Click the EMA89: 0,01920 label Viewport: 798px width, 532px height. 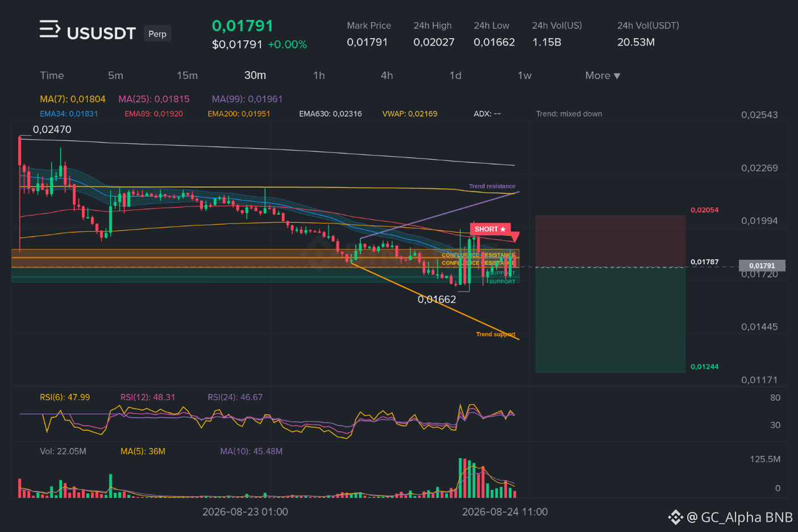153,114
